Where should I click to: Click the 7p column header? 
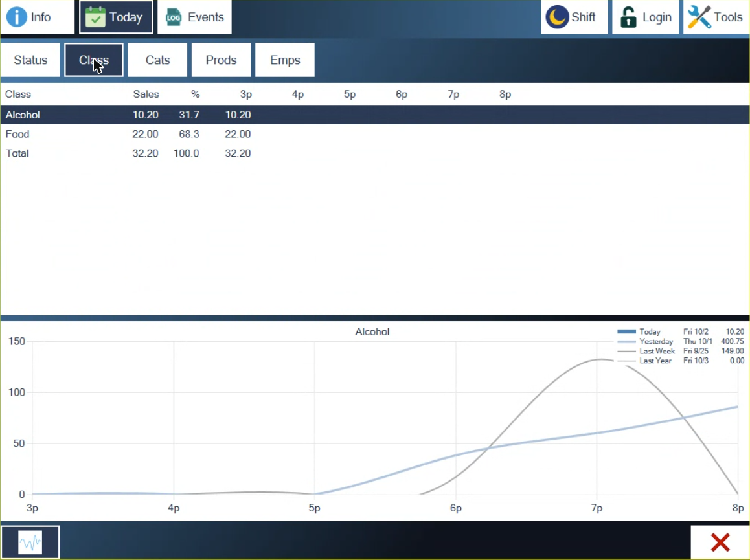(x=453, y=95)
